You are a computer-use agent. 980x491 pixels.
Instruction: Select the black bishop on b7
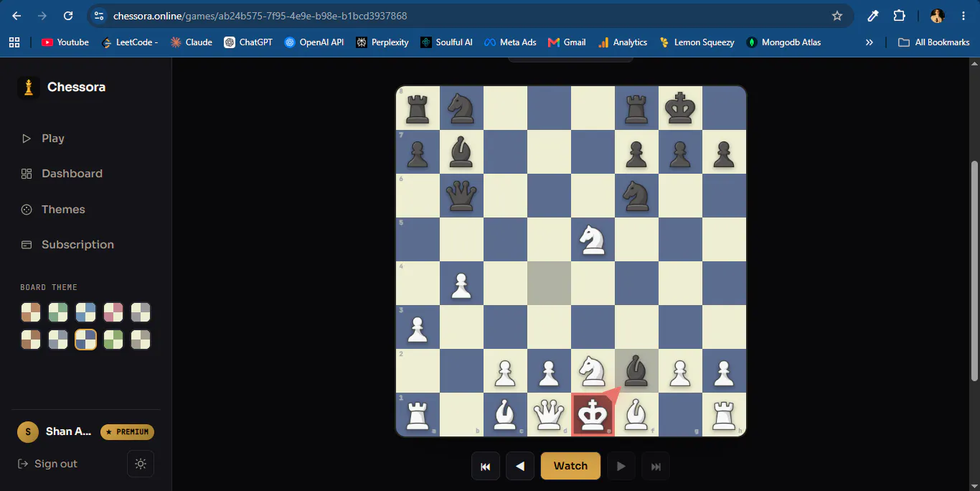[x=461, y=152]
